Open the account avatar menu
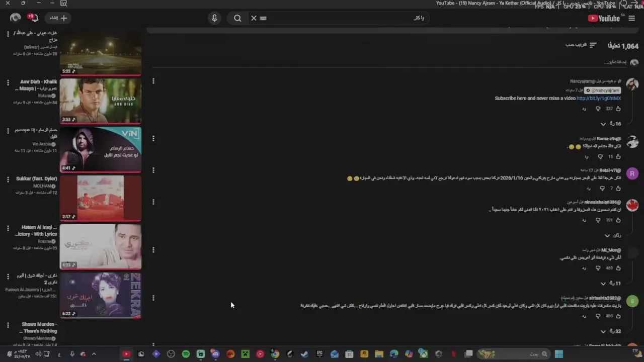This screenshot has height=362, width=644. (x=16, y=18)
